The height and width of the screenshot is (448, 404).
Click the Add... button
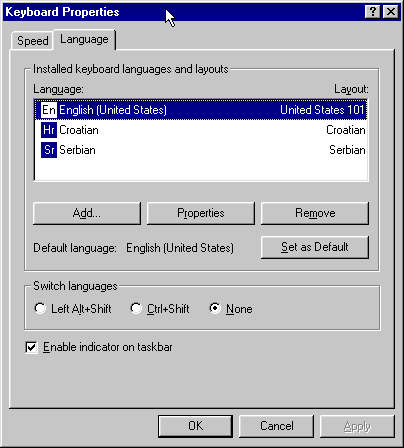(x=87, y=213)
